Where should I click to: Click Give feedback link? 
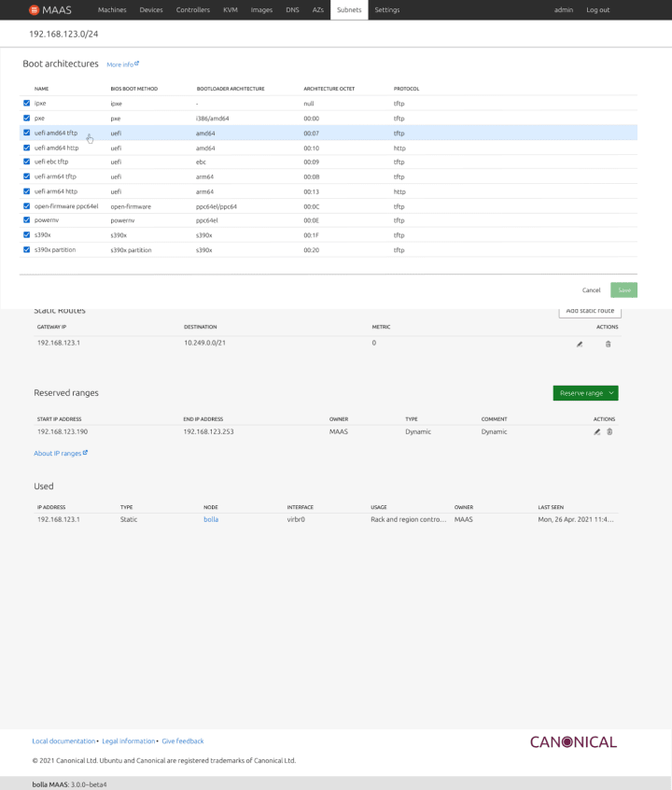pyautogui.click(x=183, y=741)
